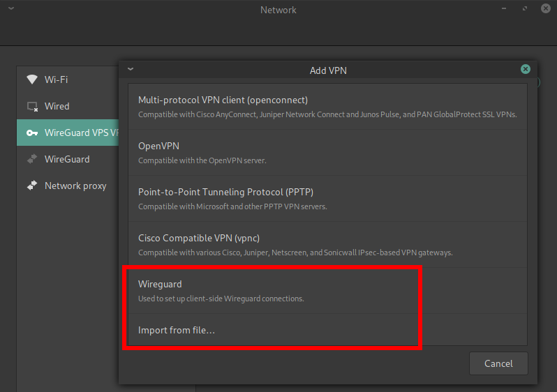Select Import from file… option
This screenshot has height=392, width=557.
pyautogui.click(x=327, y=330)
